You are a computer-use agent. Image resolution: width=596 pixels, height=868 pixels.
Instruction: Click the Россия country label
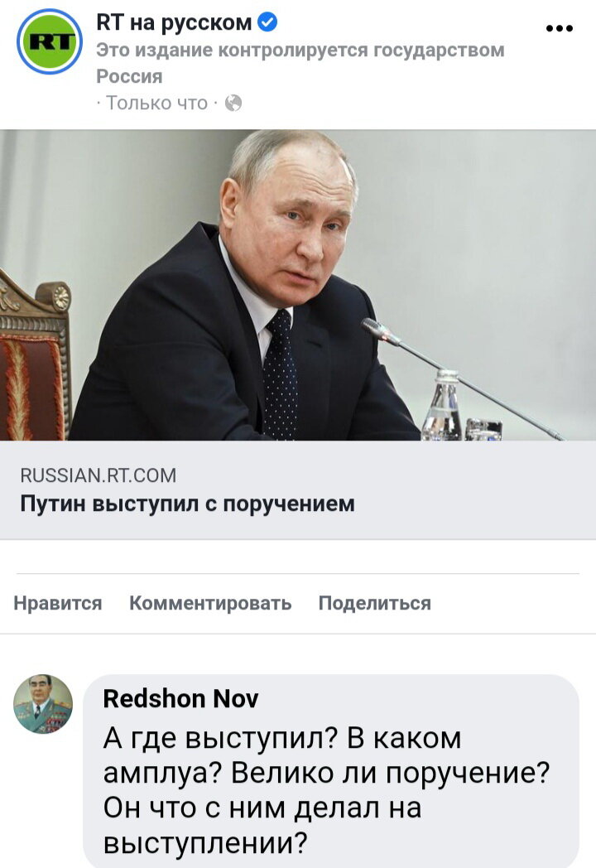pos(129,76)
